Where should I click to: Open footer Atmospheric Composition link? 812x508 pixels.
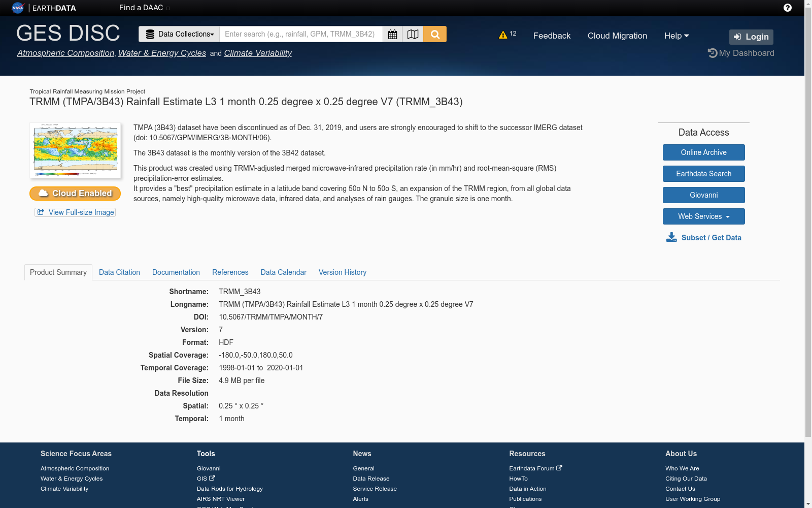(x=75, y=468)
